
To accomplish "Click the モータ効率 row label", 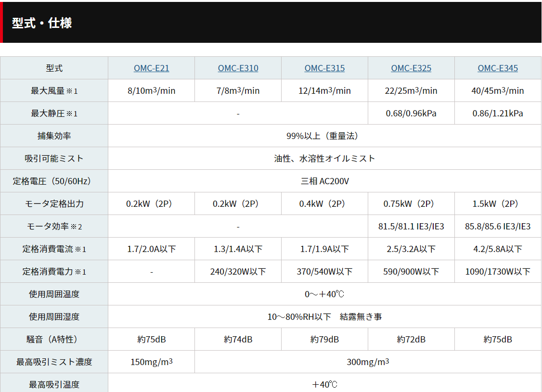I will 54,227.
